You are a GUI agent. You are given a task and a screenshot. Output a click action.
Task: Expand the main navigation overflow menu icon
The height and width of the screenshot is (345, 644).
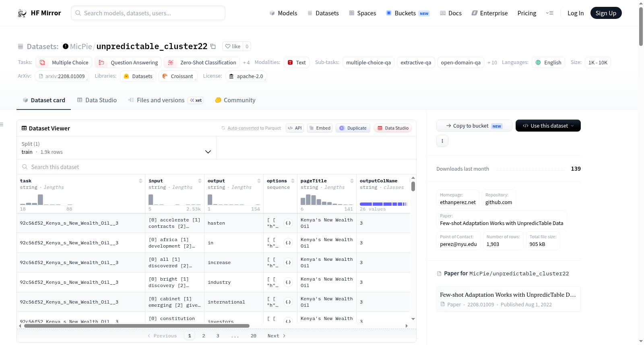click(549, 13)
